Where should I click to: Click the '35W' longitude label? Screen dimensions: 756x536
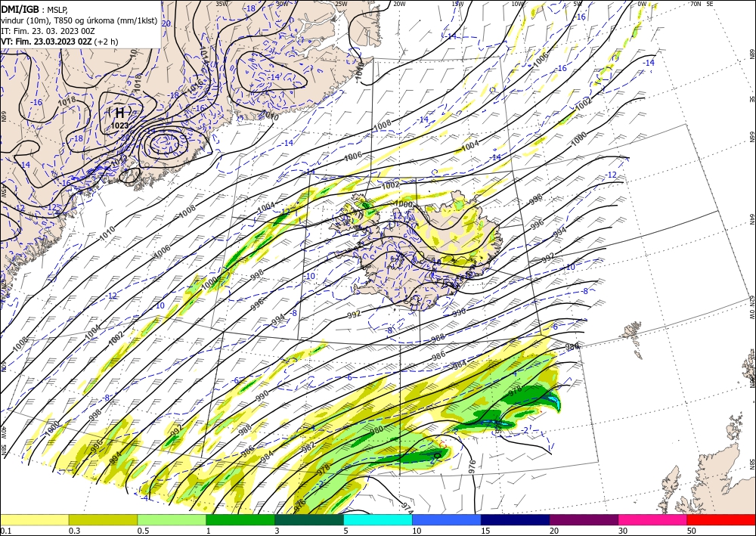[x=222, y=4]
